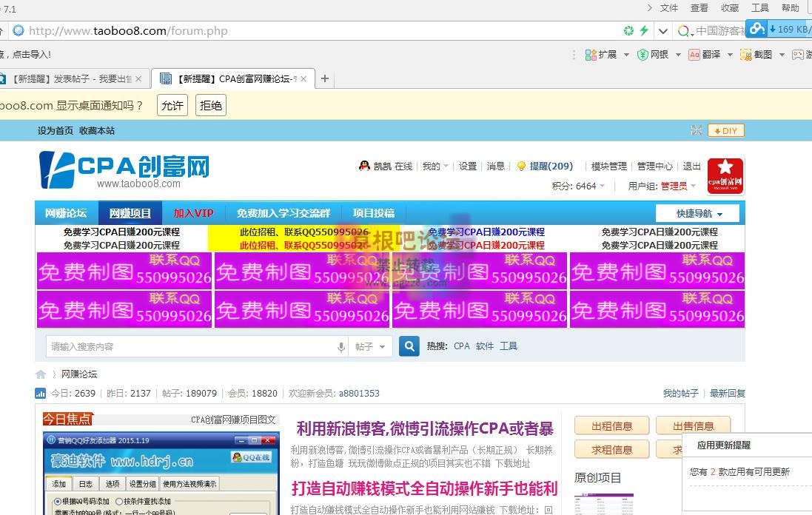
Task: Open the 截图 screenshot tool in browser toolbar
Action: (745, 55)
